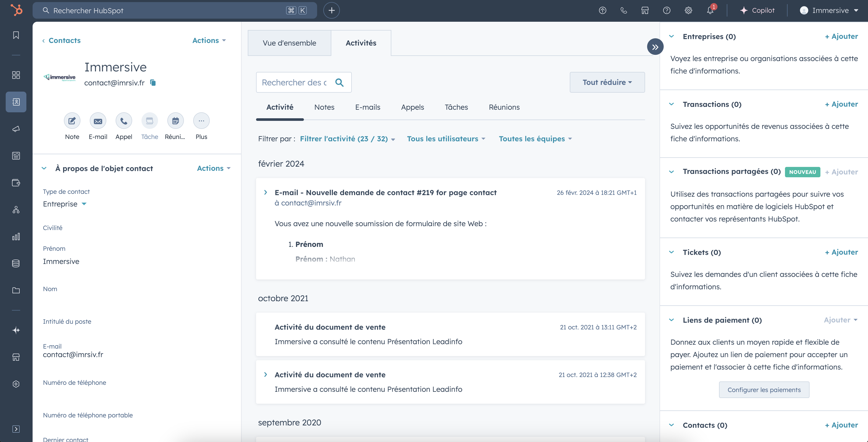Click + Ajouter for Transactions
This screenshot has width=868, height=442.
(x=841, y=104)
